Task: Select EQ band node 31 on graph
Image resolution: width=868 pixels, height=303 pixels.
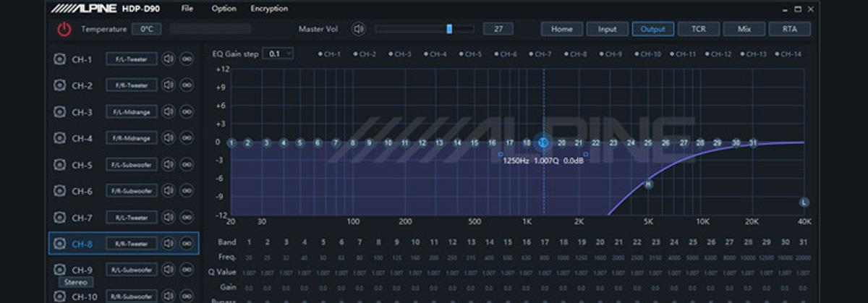Action: pyautogui.click(x=753, y=143)
